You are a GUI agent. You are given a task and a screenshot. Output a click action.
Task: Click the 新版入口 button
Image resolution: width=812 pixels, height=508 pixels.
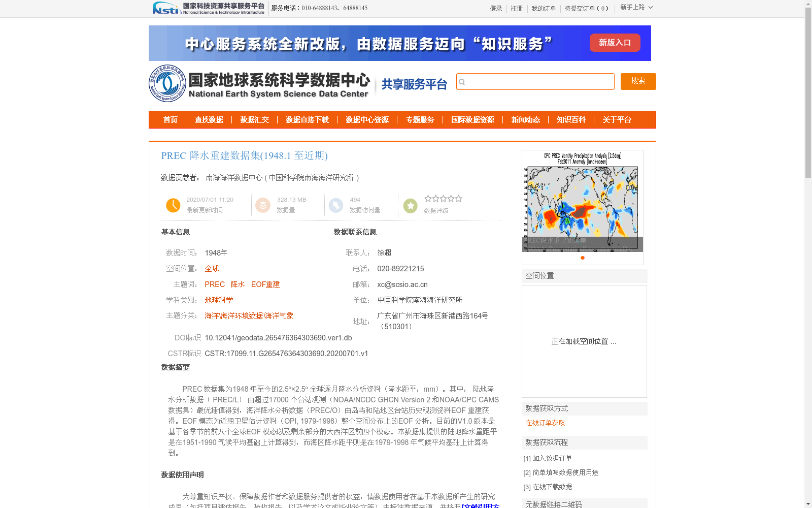(x=615, y=43)
